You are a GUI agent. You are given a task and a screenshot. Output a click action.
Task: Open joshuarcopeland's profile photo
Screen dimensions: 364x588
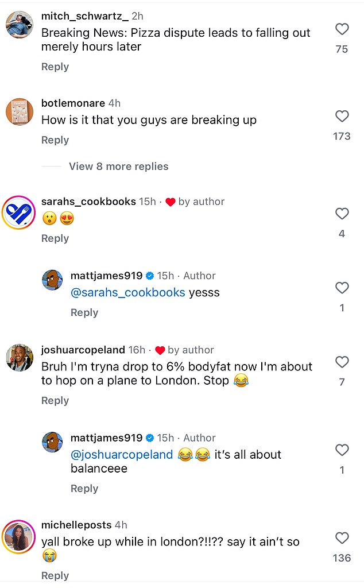click(x=20, y=357)
